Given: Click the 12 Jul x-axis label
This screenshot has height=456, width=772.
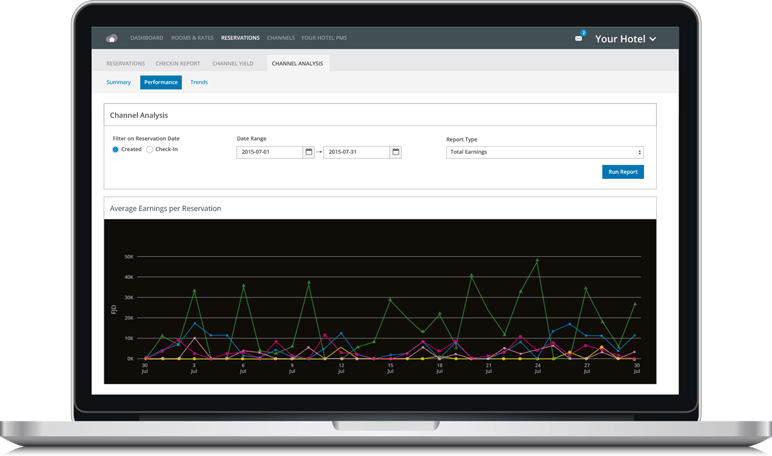Looking at the screenshot, I should click(341, 368).
